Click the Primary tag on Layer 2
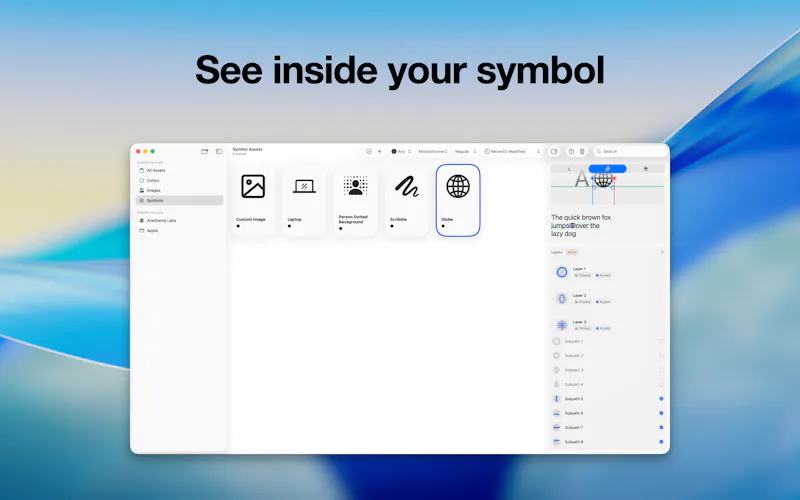This screenshot has width=800, height=500. [583, 302]
